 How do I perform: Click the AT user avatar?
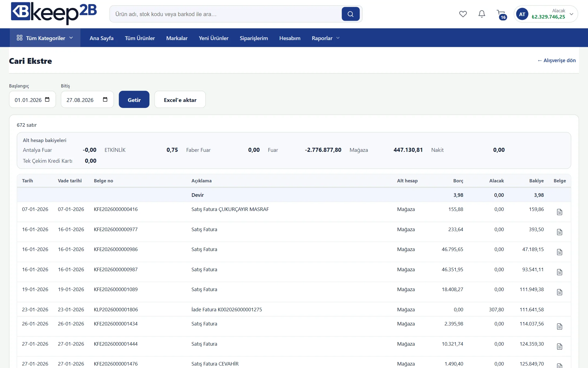pyautogui.click(x=522, y=14)
